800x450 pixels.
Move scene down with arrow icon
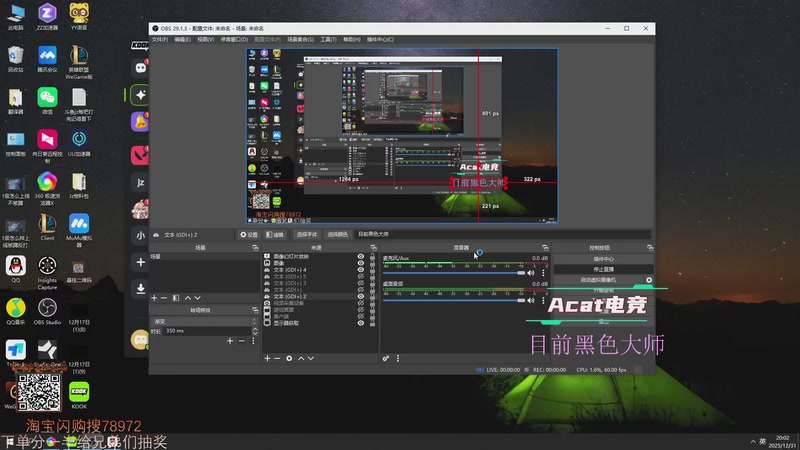tap(197, 298)
